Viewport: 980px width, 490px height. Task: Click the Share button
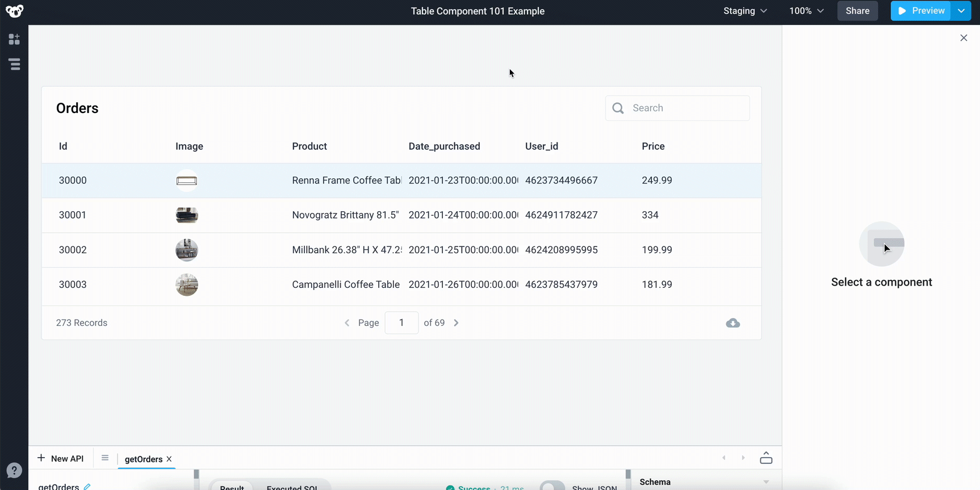click(857, 11)
